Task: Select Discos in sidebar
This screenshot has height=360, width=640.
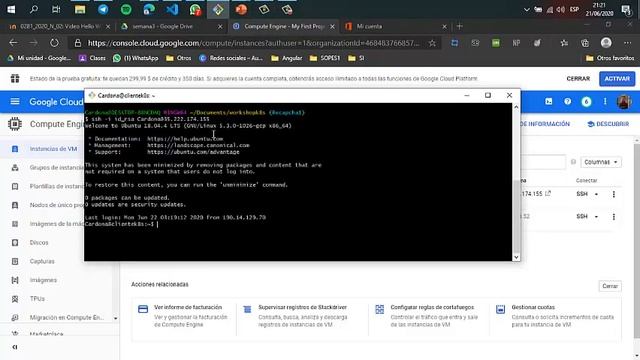Action: click(39, 242)
